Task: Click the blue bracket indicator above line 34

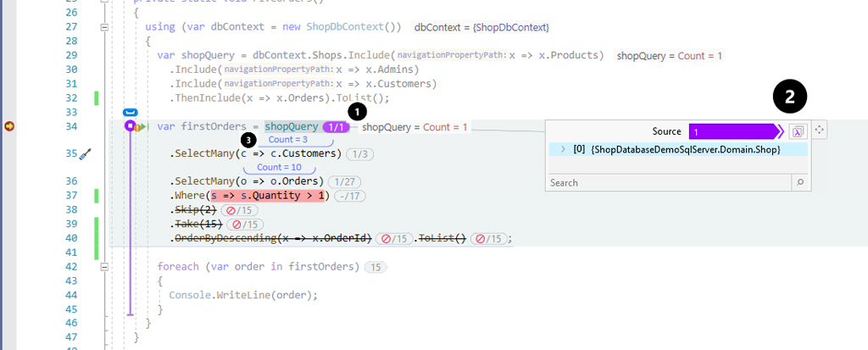Action: coord(130,113)
